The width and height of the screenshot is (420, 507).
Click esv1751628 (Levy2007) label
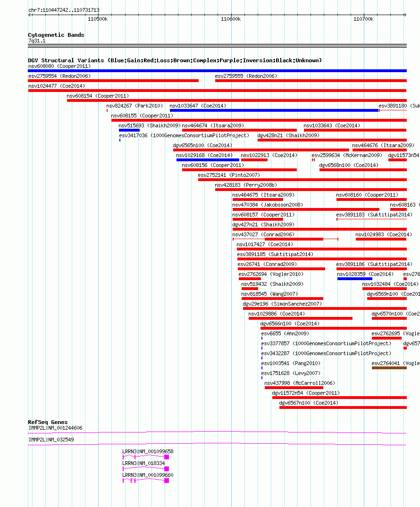pyautogui.click(x=291, y=373)
